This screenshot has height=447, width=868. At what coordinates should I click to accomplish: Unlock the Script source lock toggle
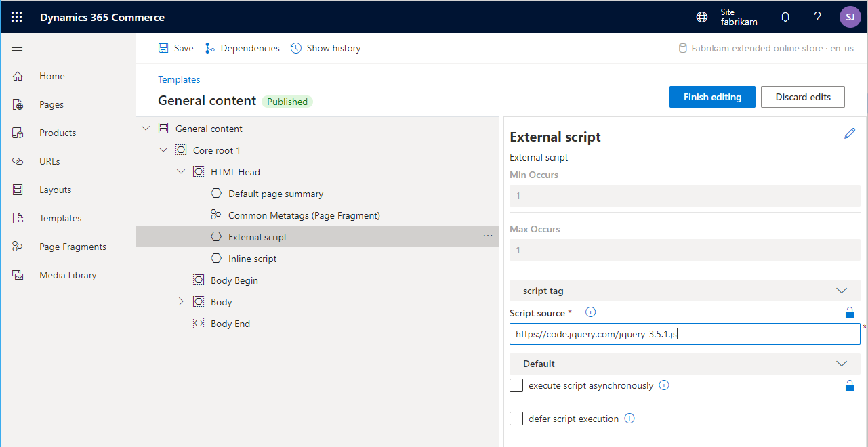[850, 312]
